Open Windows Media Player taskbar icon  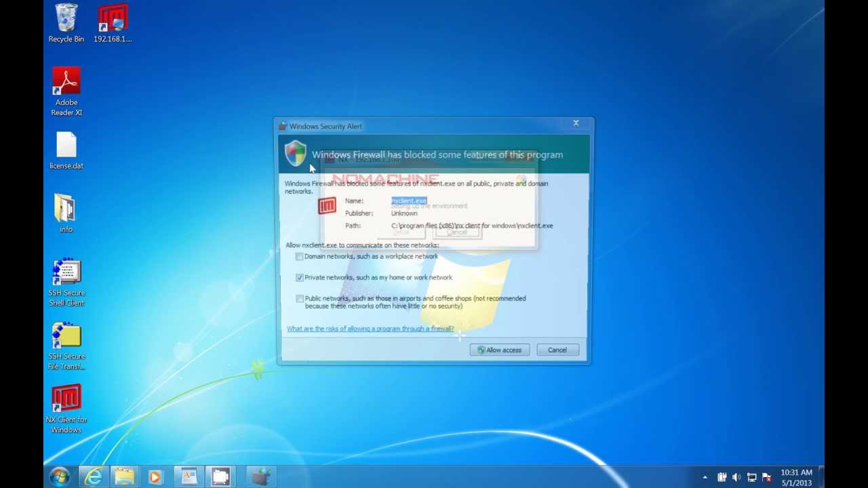[155, 476]
